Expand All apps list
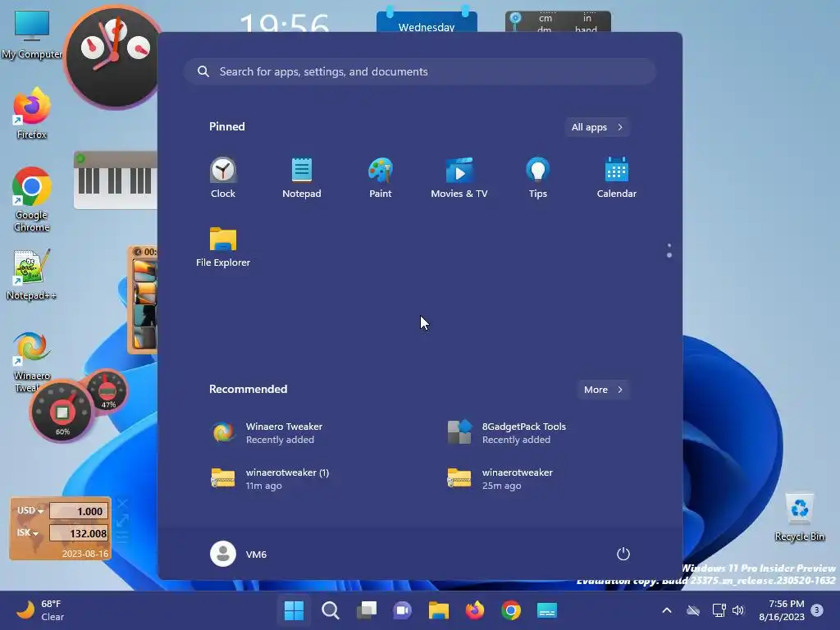 tap(597, 127)
